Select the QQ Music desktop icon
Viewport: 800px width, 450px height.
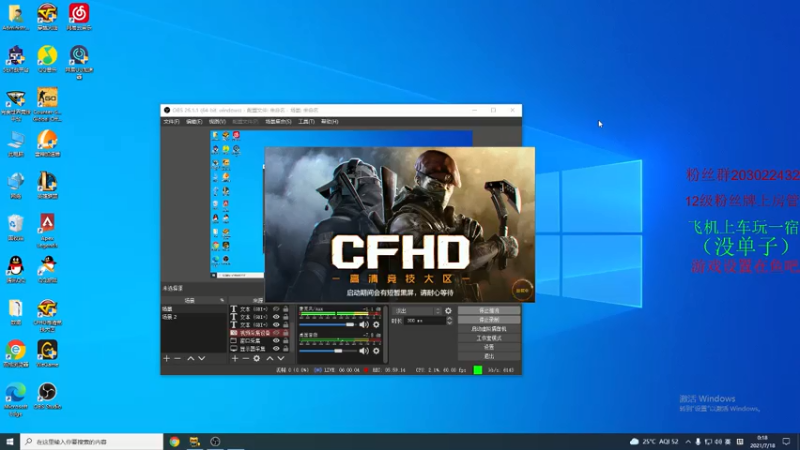click(x=47, y=59)
